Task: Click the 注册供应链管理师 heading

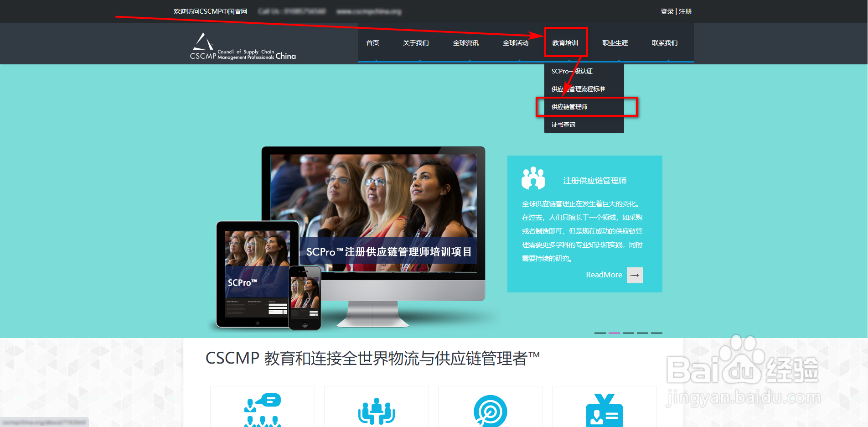Action: [x=595, y=181]
